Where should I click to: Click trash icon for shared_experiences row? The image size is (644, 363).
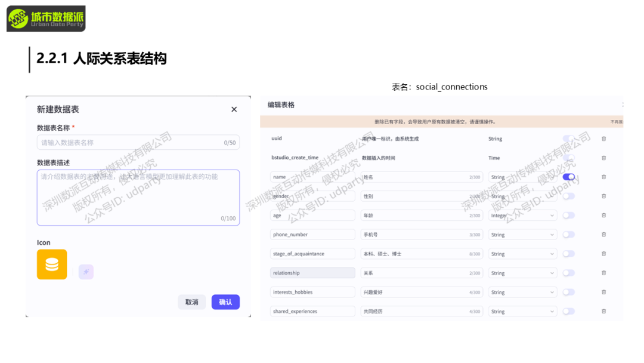pyautogui.click(x=603, y=311)
